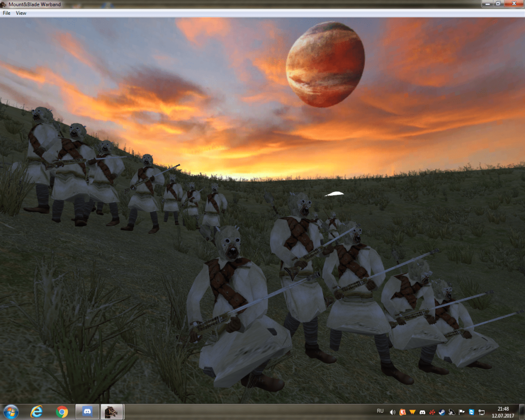525x420 pixels.
Task: Open the Steam tray icon
Action: point(442,412)
